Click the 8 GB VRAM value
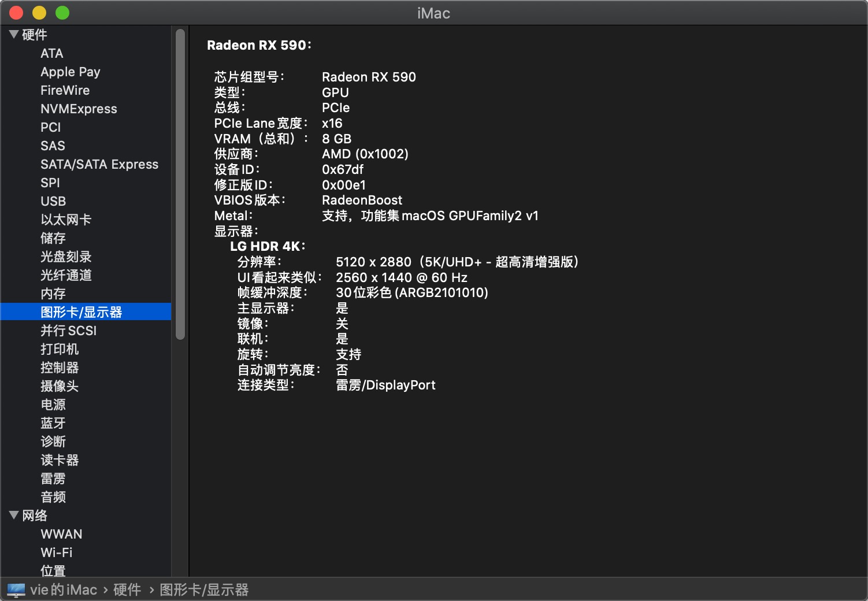 pyautogui.click(x=337, y=139)
